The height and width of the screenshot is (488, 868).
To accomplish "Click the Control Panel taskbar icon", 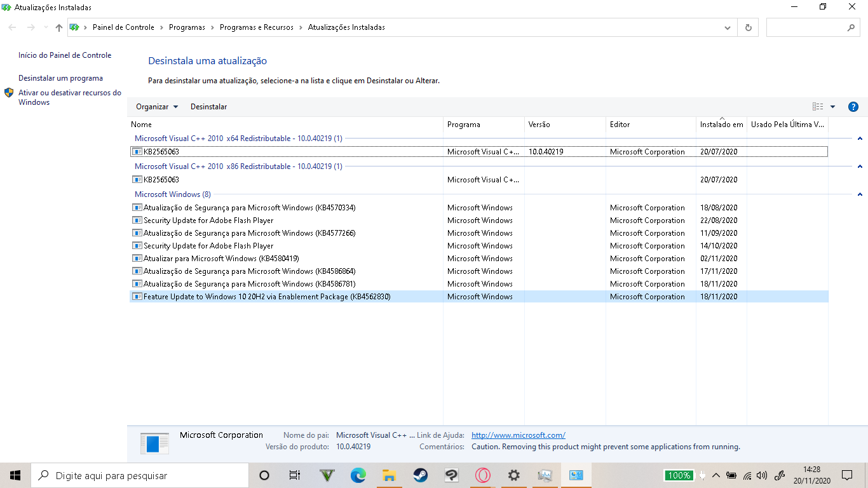I will coord(576,475).
